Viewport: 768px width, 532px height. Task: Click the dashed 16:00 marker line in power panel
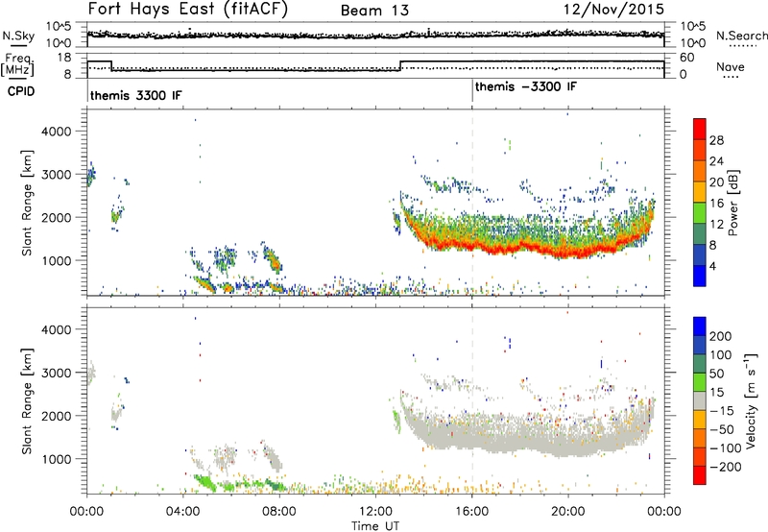pyautogui.click(x=472, y=203)
